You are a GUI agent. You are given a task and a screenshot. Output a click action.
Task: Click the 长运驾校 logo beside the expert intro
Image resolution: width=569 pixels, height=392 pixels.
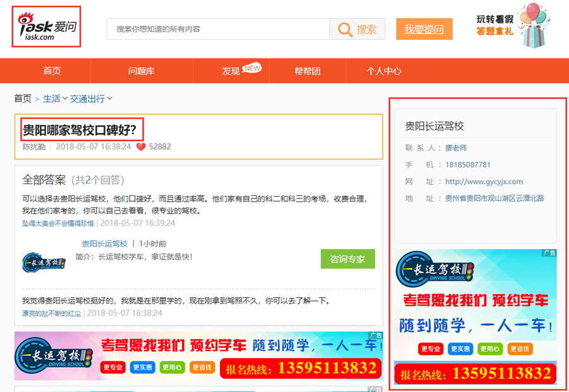44,262
